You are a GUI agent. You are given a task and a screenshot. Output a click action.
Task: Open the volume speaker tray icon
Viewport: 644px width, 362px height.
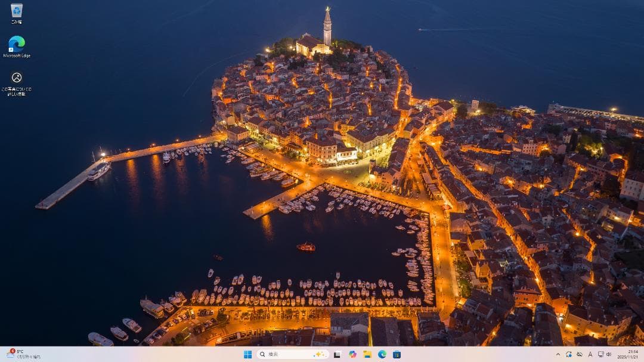(x=609, y=354)
